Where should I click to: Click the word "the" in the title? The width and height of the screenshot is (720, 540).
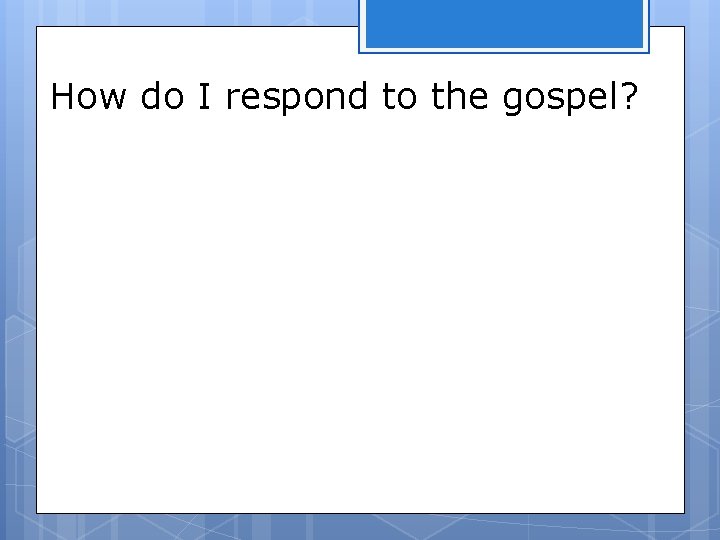[x=456, y=97]
